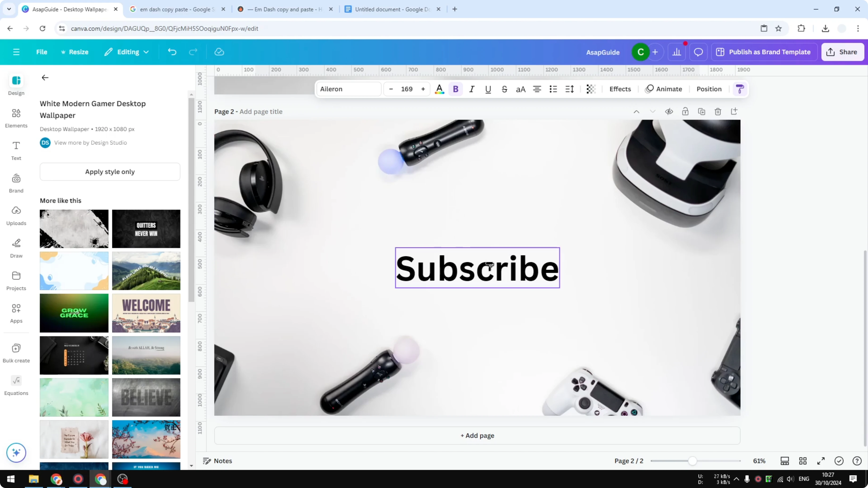This screenshot has height=488, width=868.
Task: Hide the page with the eye icon
Action: click(669, 111)
